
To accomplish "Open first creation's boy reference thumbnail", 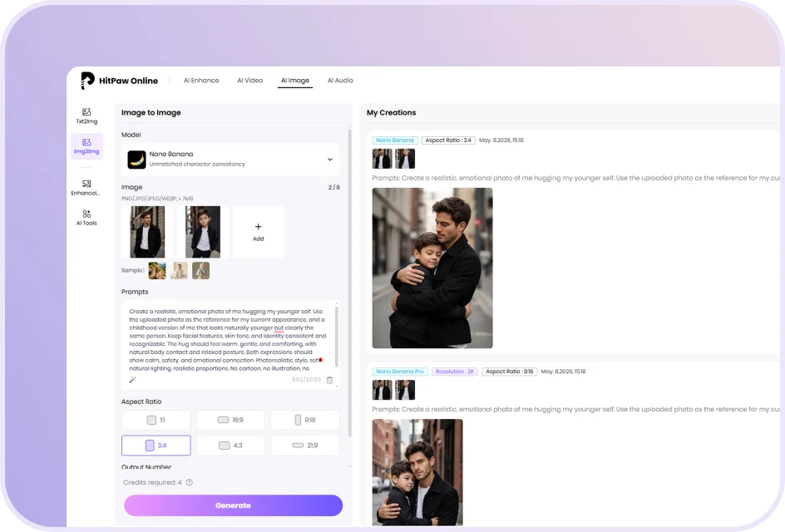I will click(x=405, y=159).
